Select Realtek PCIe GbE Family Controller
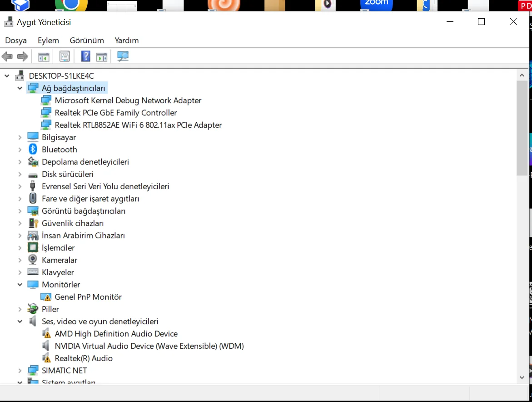 [x=116, y=113]
